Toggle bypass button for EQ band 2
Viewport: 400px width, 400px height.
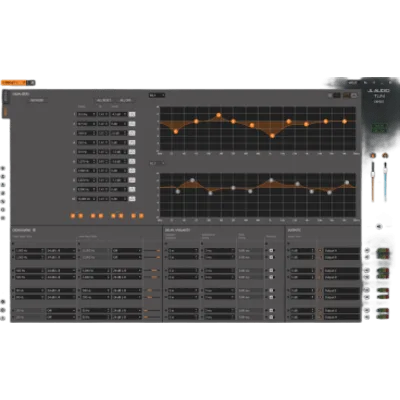(x=132, y=124)
